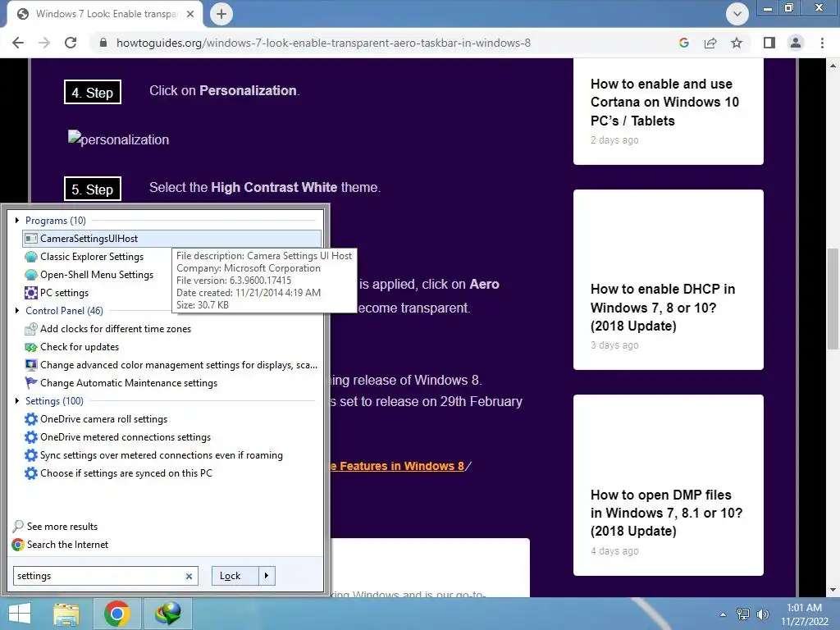This screenshot has width=840, height=630.
Task: Close the Windows 7 Look tab
Action: (x=190, y=14)
